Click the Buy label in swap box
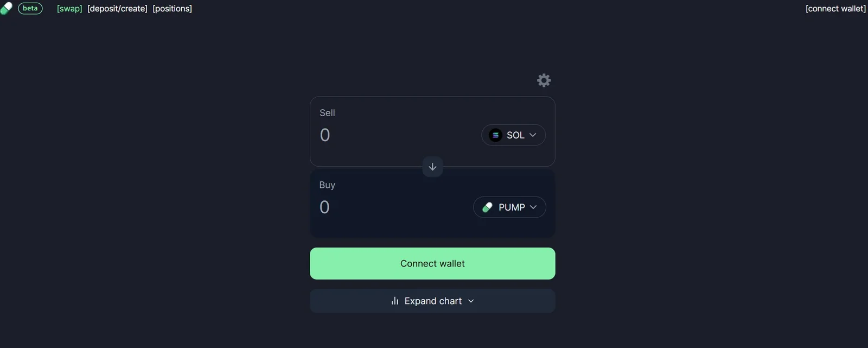The height and width of the screenshot is (348, 868). tap(327, 185)
